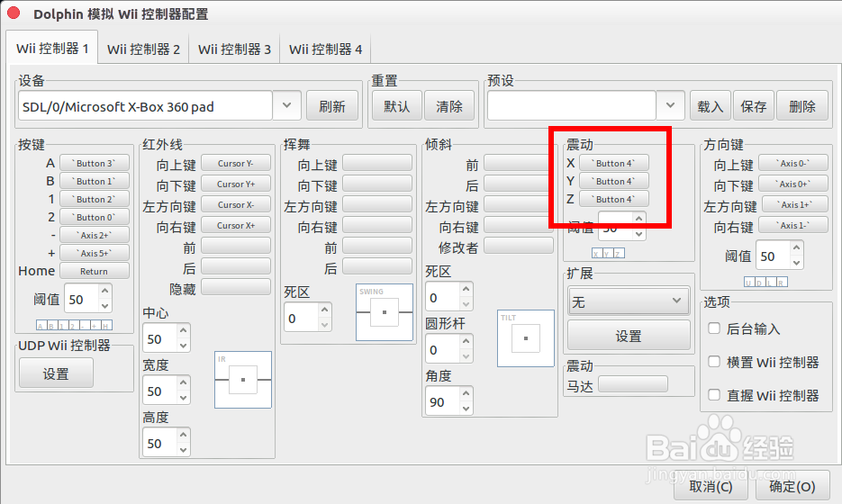Viewport: 842px width, 504px height.
Task: Click the 红外线 隐藏 mapping button
Action: tap(236, 288)
